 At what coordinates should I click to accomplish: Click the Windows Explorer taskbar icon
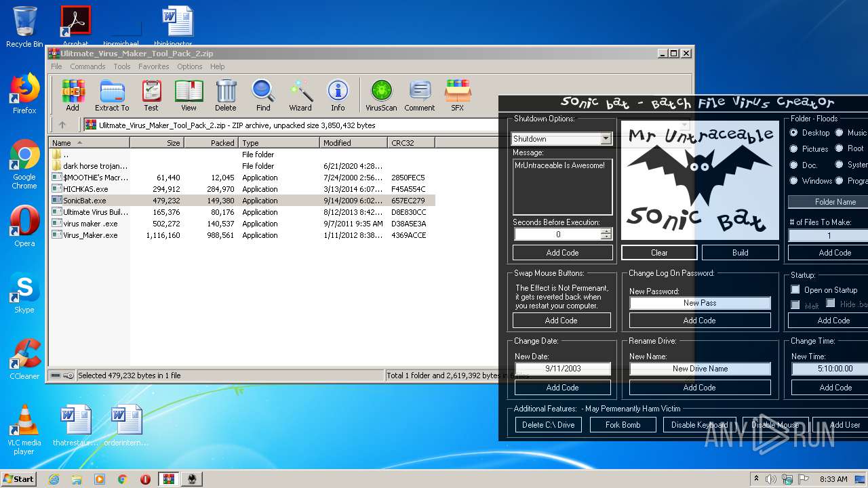tap(77, 479)
